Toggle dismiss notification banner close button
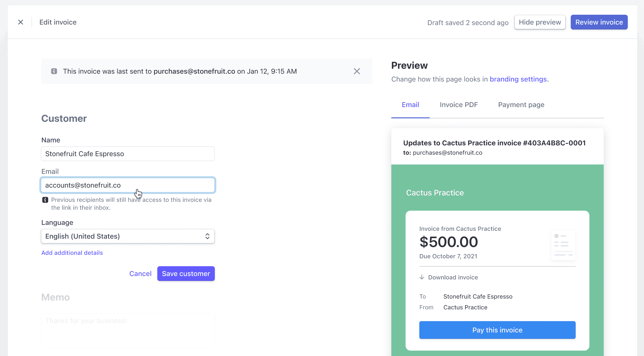 click(358, 71)
